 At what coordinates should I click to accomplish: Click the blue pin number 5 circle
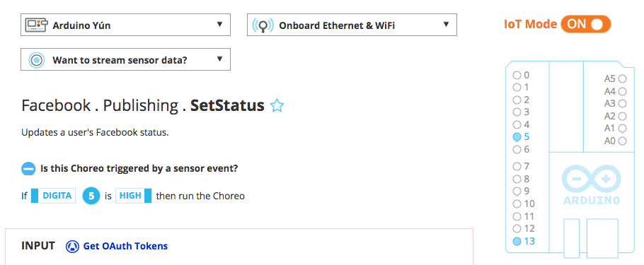91,196
